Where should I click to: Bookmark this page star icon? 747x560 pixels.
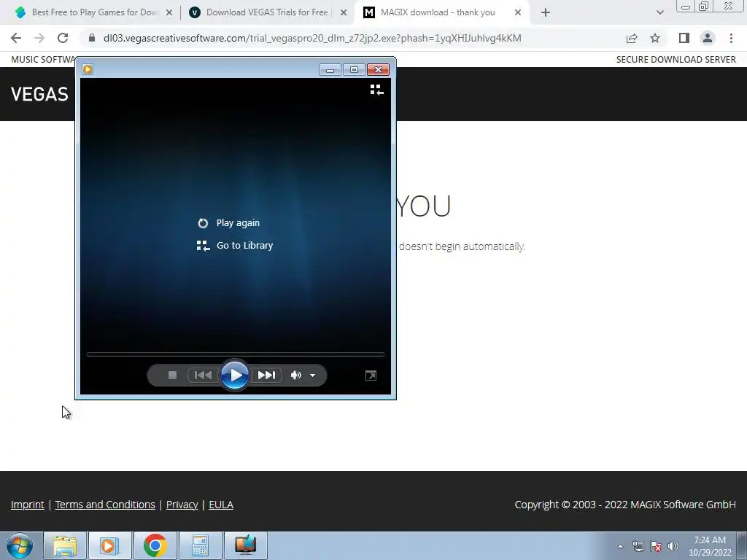656,38
